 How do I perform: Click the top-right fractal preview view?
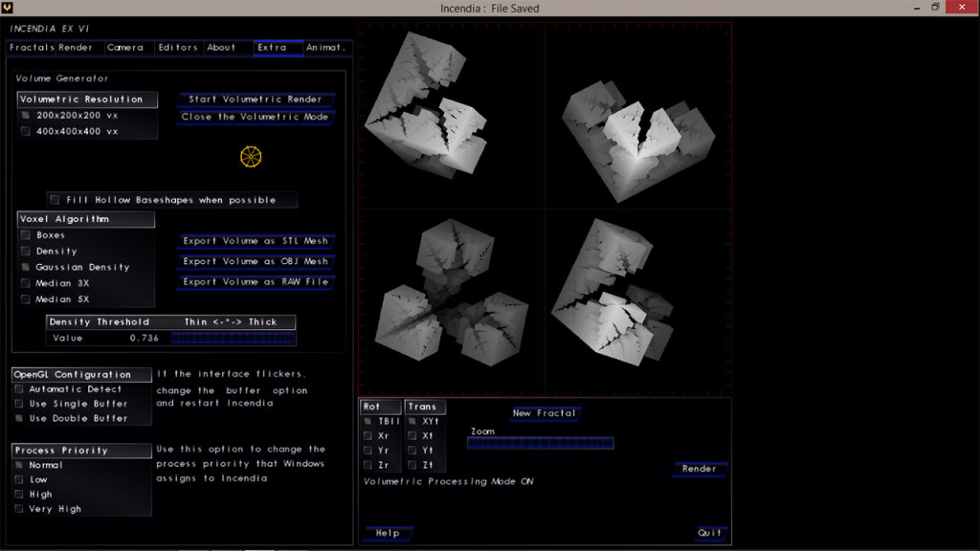(x=637, y=116)
